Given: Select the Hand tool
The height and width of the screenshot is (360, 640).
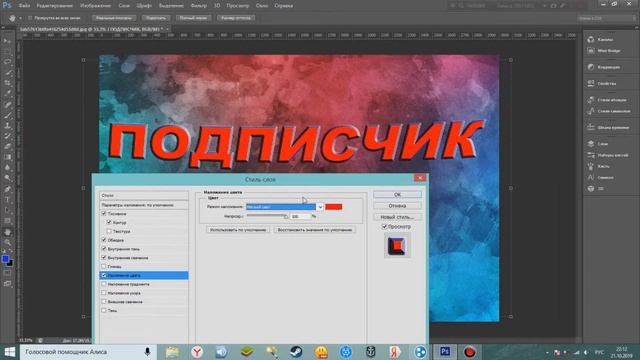Looking at the screenshot, I should click(7, 232).
